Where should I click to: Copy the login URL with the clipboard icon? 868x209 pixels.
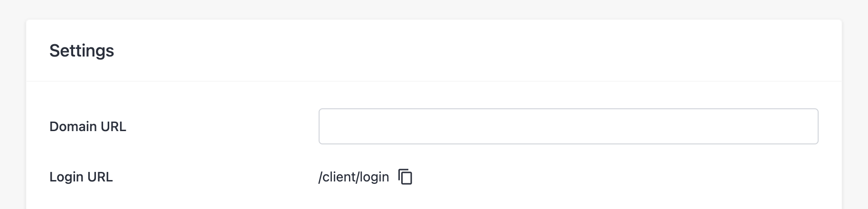coord(405,177)
